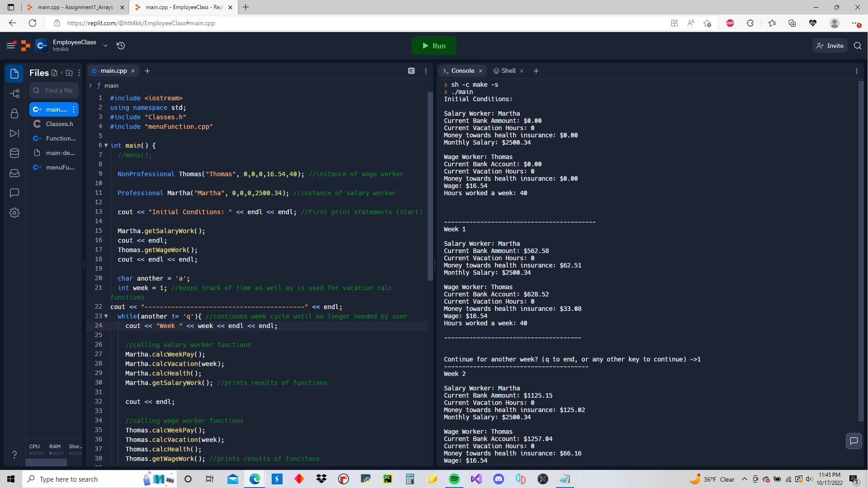Viewport: 868px width, 488px height.
Task: Open the EmployeeClass project dropdown chevron
Action: (x=105, y=46)
